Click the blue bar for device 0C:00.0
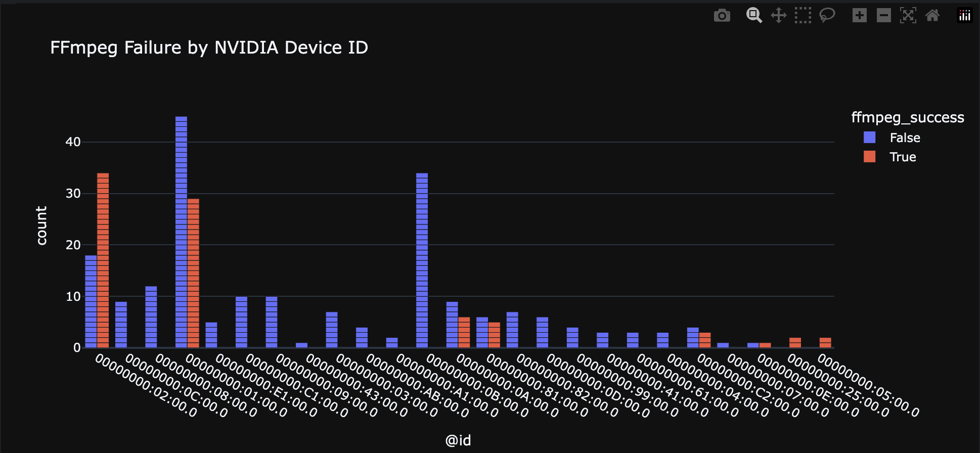 [121, 325]
